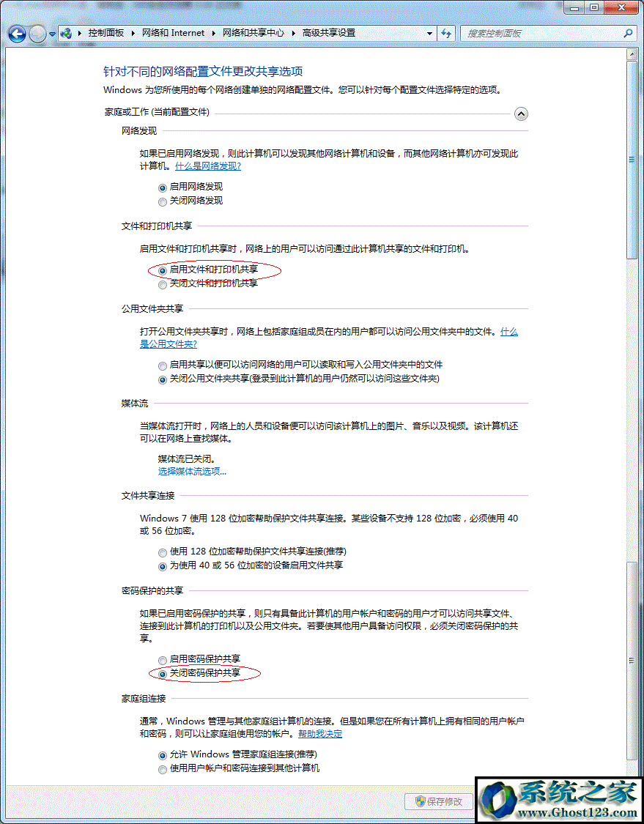
Task: Click 控制面板 breadcrumb
Action: tap(106, 32)
